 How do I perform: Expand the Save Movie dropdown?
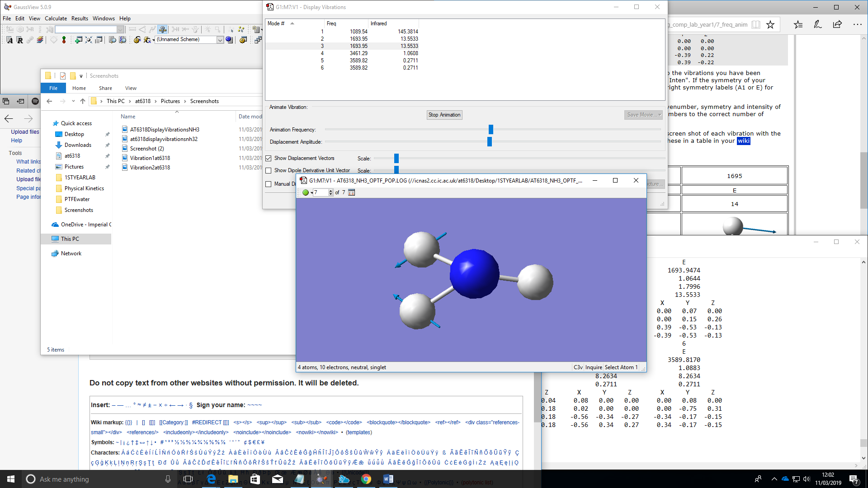(660, 115)
